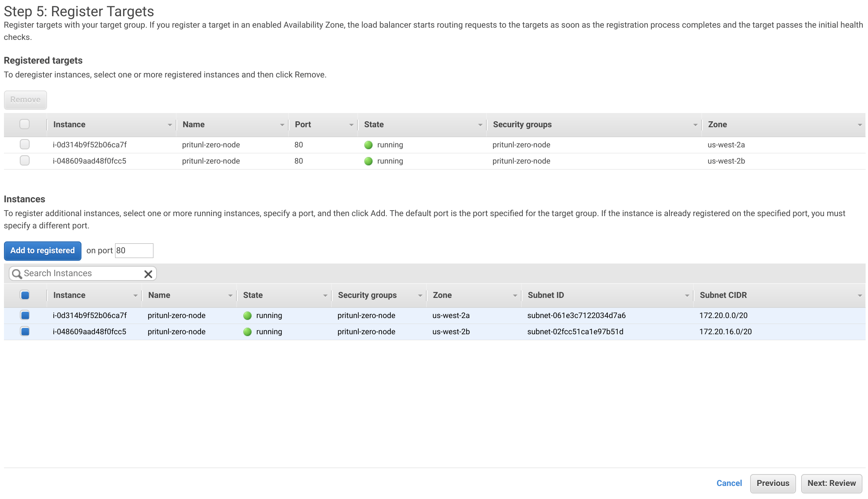The height and width of the screenshot is (499, 868).
Task: Click the green status dot for registered i-0d314b9f52b06ca7f
Action: click(x=368, y=145)
